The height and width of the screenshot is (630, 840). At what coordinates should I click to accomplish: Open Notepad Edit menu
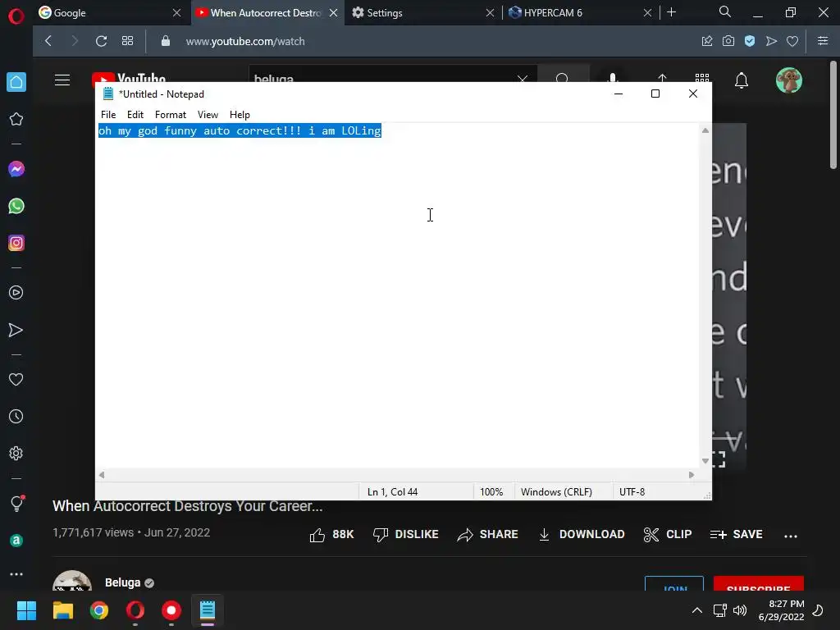click(135, 115)
